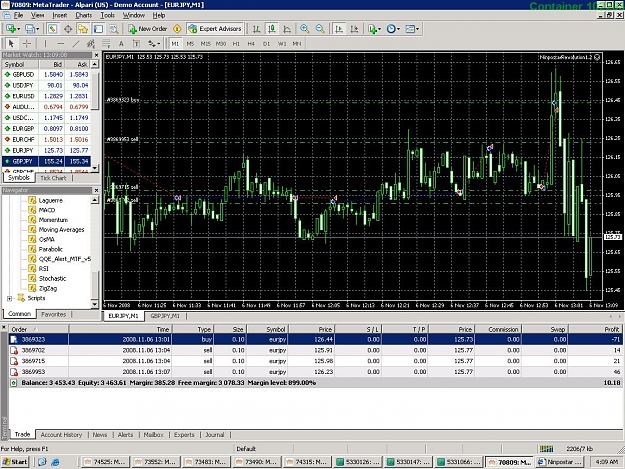The height and width of the screenshot is (469, 625).
Task: Toggle the Chart Shift icon
Action: pyautogui.click(x=354, y=29)
